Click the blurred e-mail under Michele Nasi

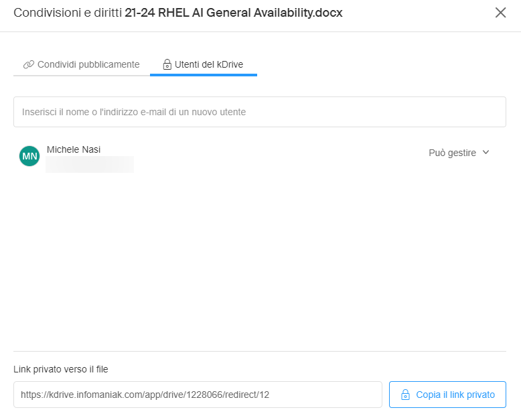(x=90, y=164)
